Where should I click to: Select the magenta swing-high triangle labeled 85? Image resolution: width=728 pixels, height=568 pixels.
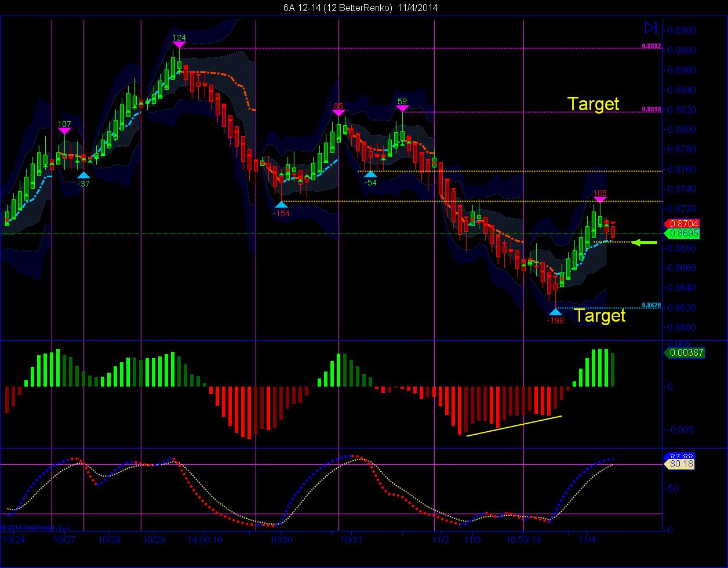338,112
